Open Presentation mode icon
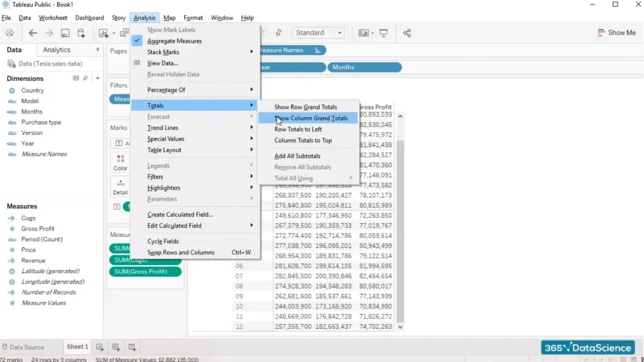Viewport: 644px width, 362px height. tap(384, 33)
